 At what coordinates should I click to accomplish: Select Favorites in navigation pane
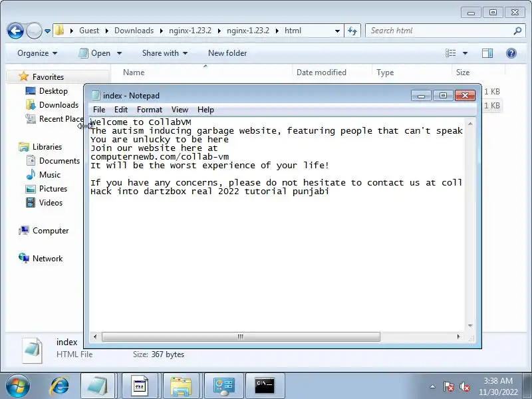pos(48,77)
